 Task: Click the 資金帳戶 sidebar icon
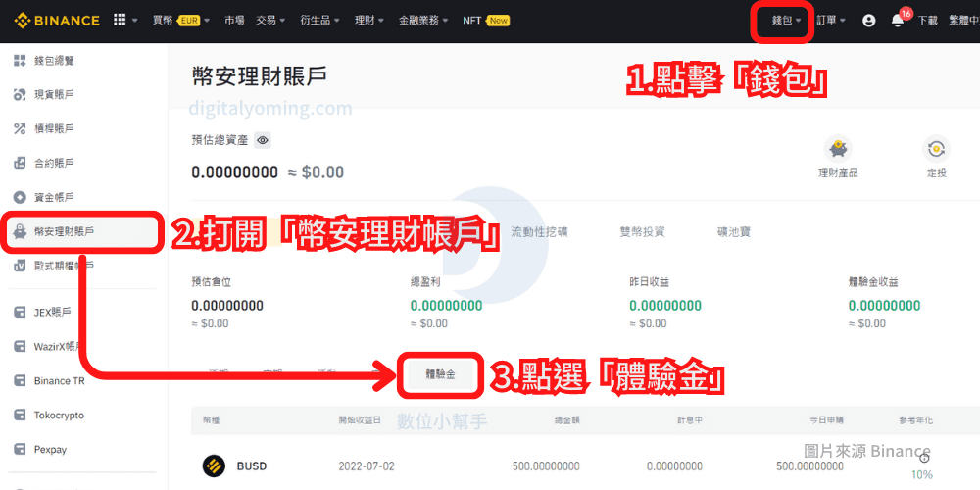click(20, 198)
